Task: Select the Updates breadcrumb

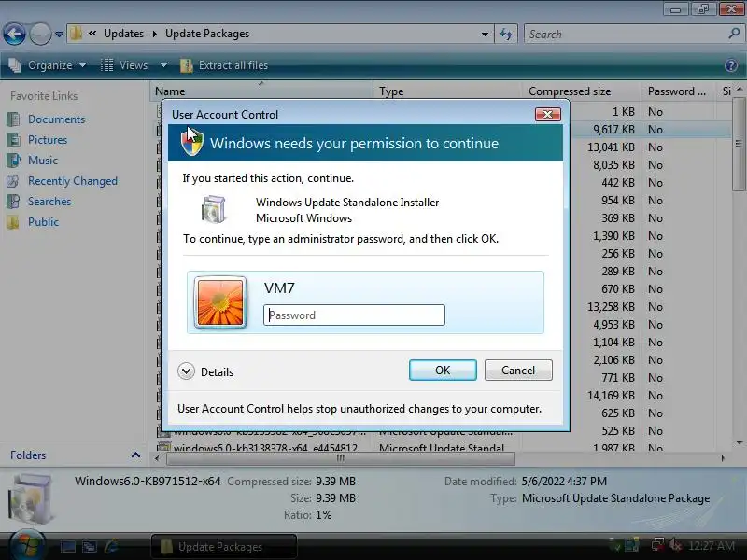Action: (x=123, y=34)
